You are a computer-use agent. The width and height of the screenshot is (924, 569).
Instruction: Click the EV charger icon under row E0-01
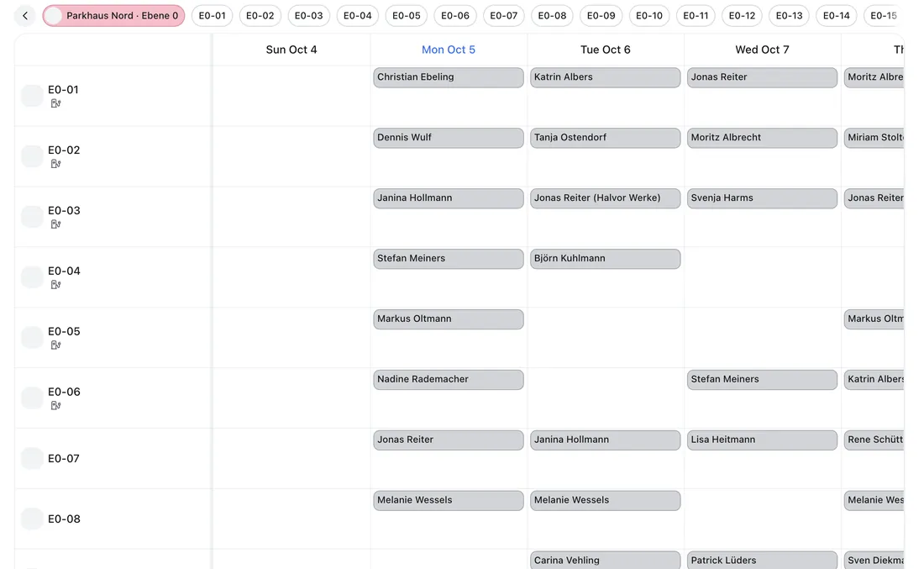[x=55, y=103]
